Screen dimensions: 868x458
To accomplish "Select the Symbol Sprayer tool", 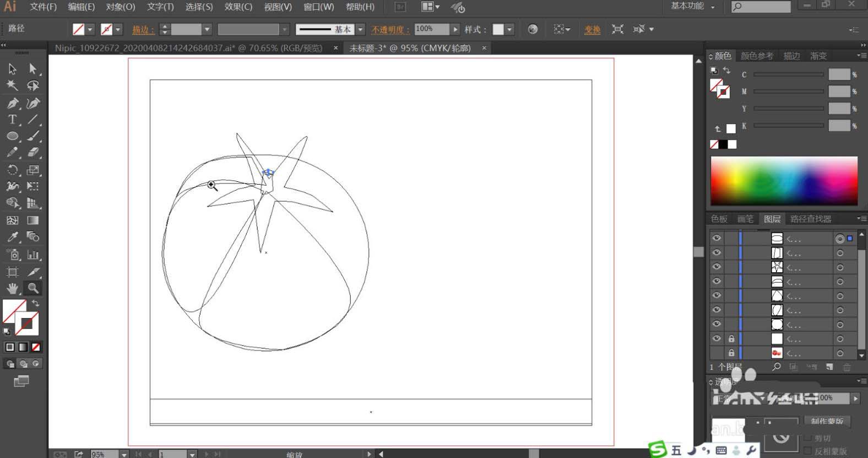I will pos(12,255).
